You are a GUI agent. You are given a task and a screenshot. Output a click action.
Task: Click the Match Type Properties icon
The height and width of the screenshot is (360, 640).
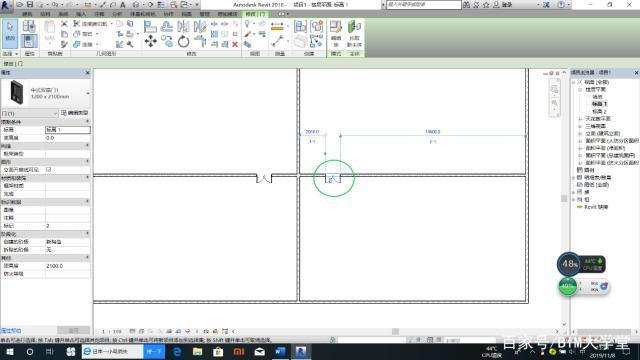64,44
